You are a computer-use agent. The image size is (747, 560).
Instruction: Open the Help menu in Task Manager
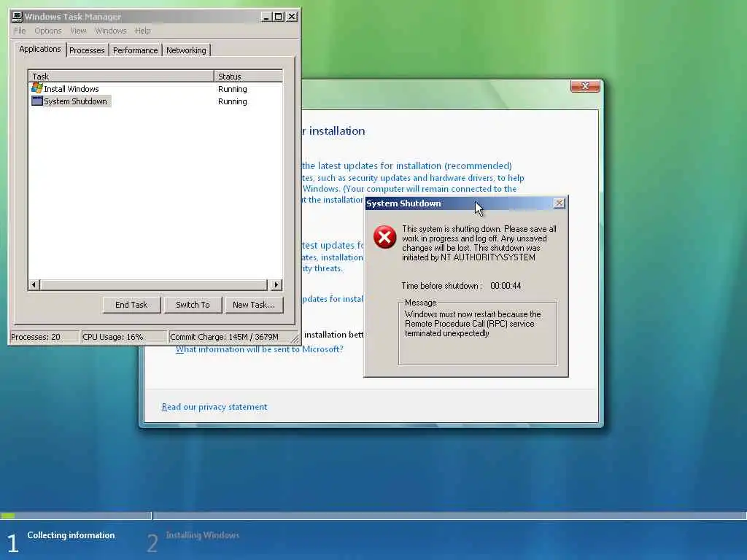coord(142,31)
